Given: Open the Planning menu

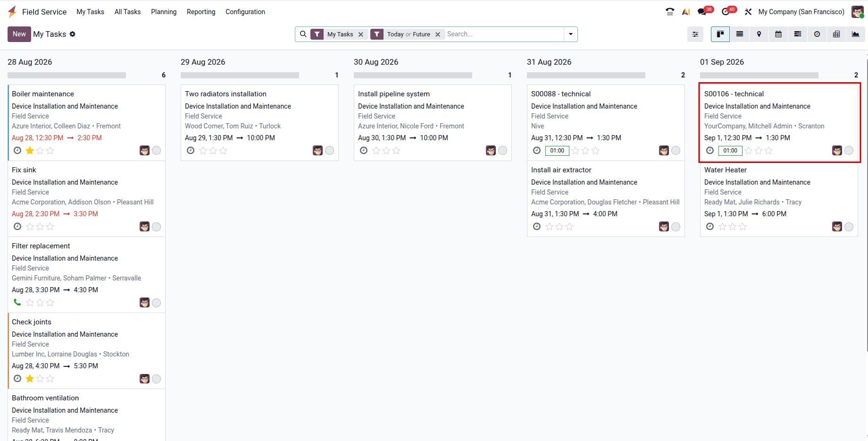Looking at the screenshot, I should pos(164,12).
